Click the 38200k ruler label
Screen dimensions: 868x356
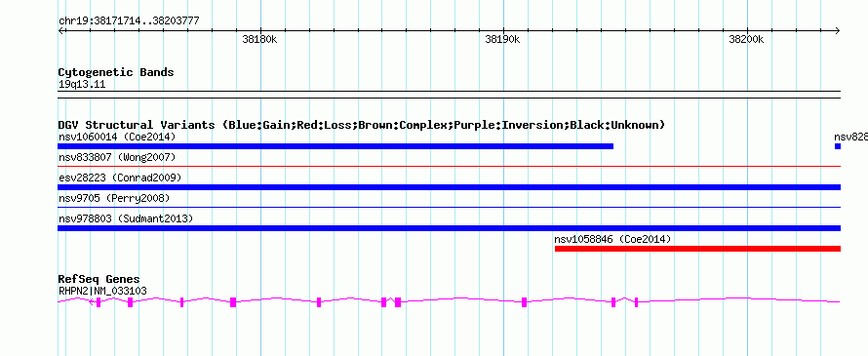[746, 39]
